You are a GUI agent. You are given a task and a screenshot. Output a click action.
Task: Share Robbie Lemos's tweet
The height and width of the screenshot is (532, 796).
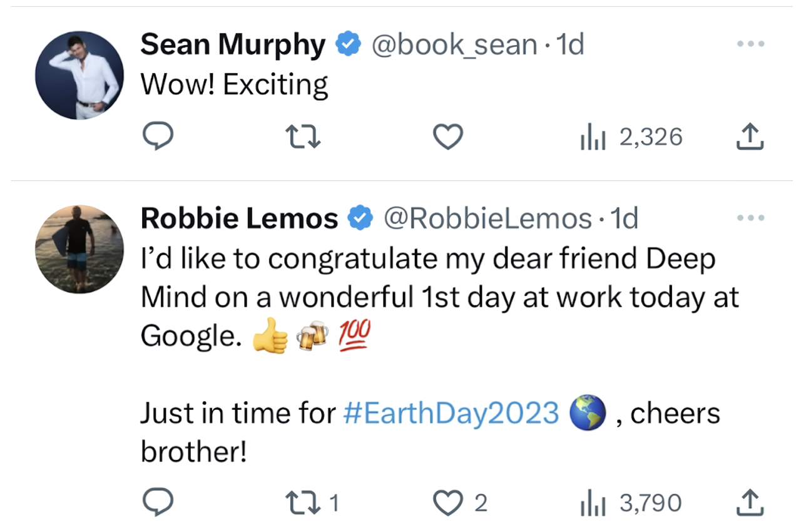coord(750,503)
